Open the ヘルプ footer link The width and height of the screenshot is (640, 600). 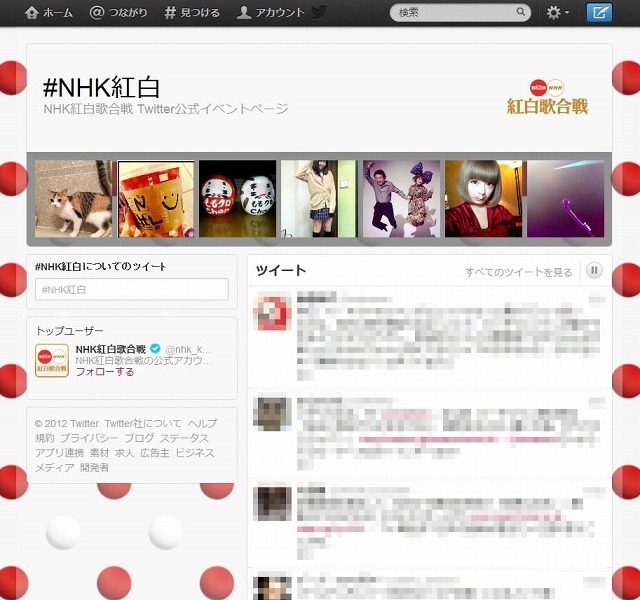(x=202, y=424)
